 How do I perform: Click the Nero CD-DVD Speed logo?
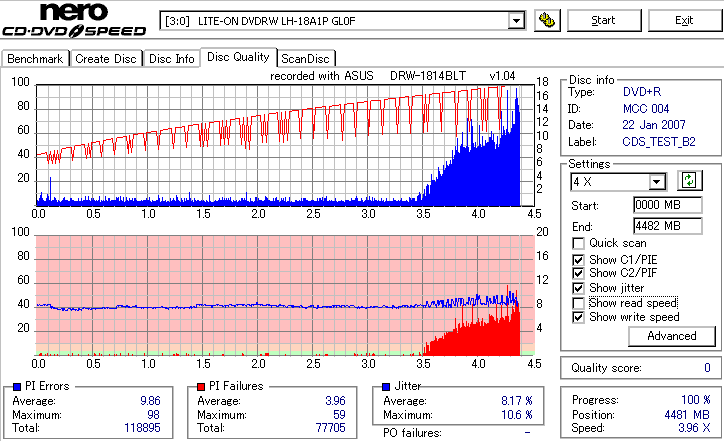coord(74,19)
